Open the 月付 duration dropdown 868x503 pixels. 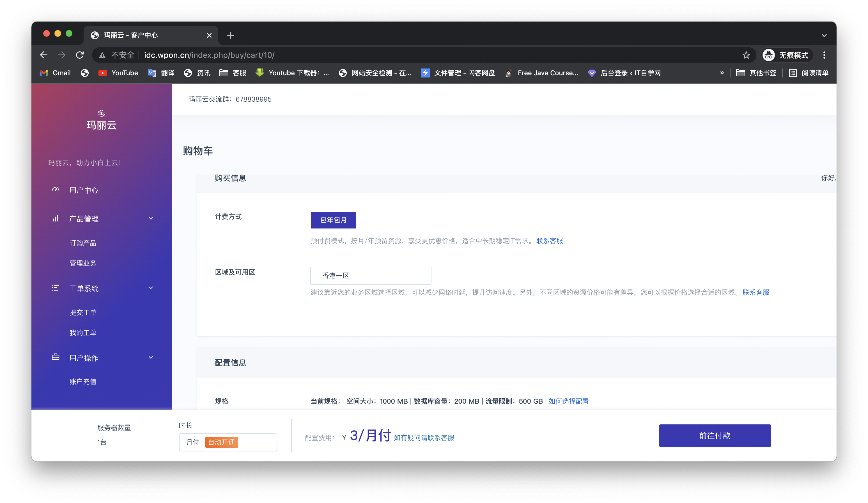pyautogui.click(x=228, y=442)
